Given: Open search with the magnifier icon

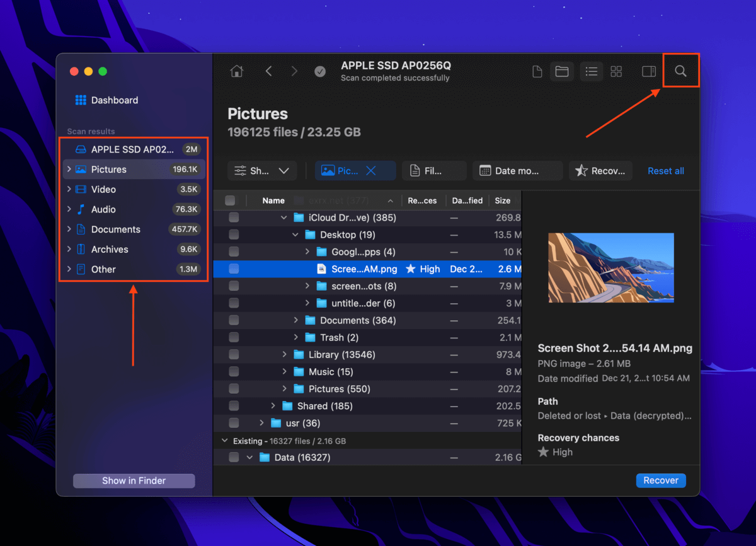Looking at the screenshot, I should tap(680, 71).
